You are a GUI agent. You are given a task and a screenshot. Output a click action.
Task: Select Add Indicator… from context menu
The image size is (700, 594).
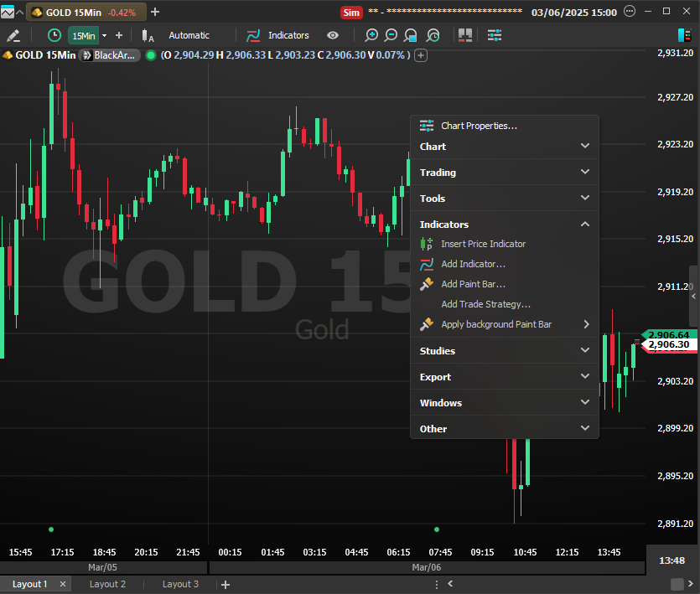tap(473, 264)
